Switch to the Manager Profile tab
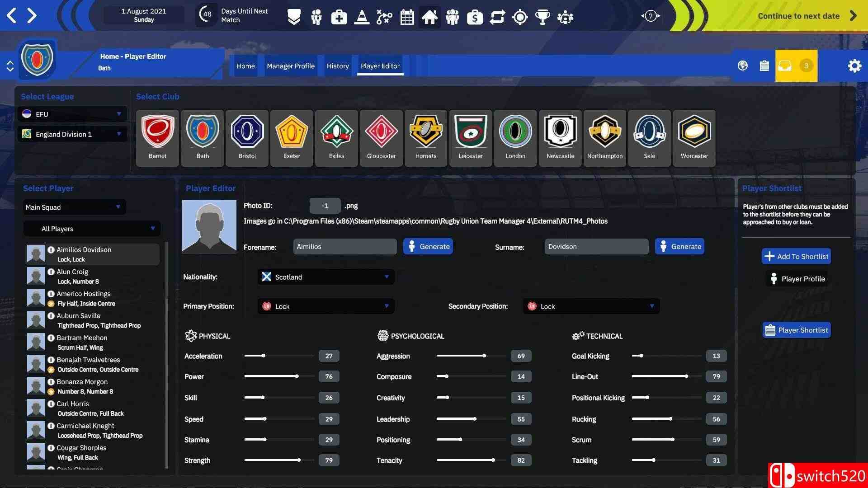868x488 pixels. click(x=290, y=66)
